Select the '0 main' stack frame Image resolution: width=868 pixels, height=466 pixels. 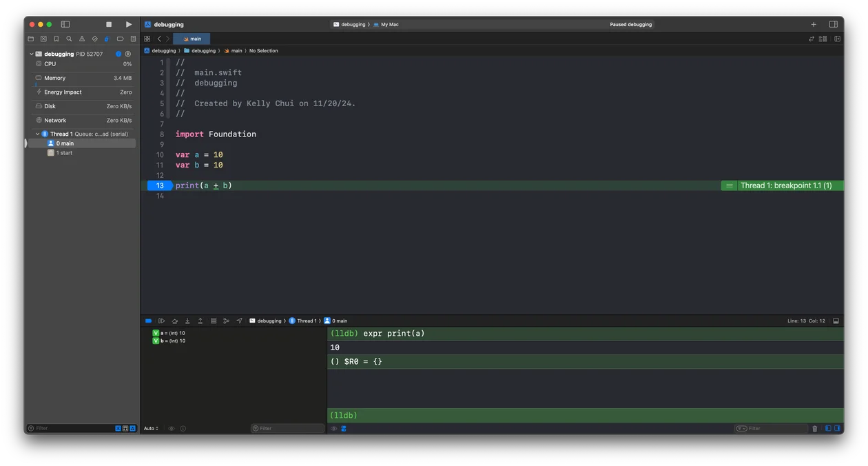tap(81, 143)
